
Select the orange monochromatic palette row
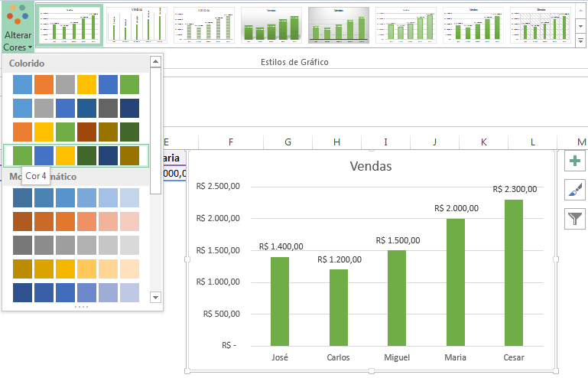[76, 221]
